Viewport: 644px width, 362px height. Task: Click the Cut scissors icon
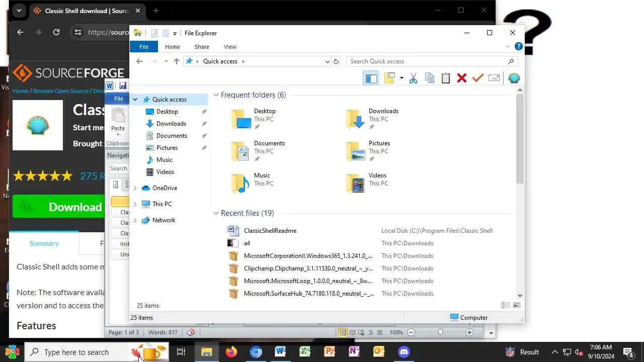[x=414, y=78]
